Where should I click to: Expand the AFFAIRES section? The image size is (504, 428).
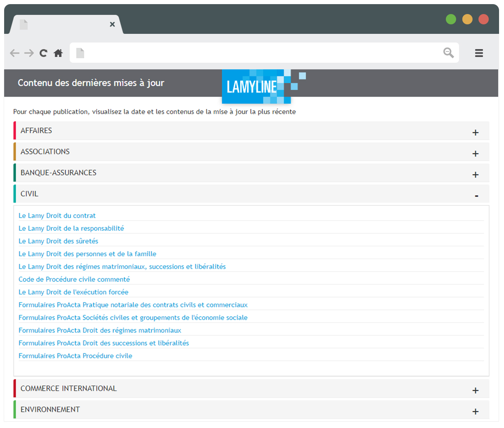pyautogui.click(x=475, y=132)
